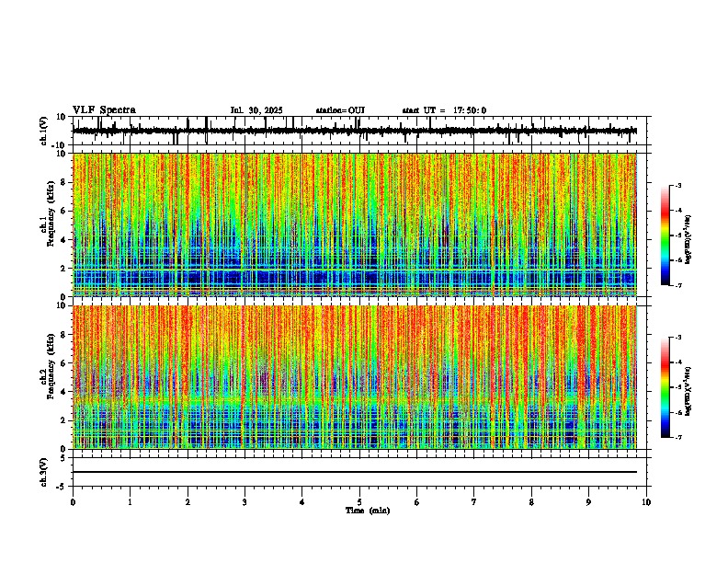Image resolution: width=728 pixels, height=563 pixels.
Task: Click the "-5" tick of the ch.3(V) axis
Action: point(63,487)
